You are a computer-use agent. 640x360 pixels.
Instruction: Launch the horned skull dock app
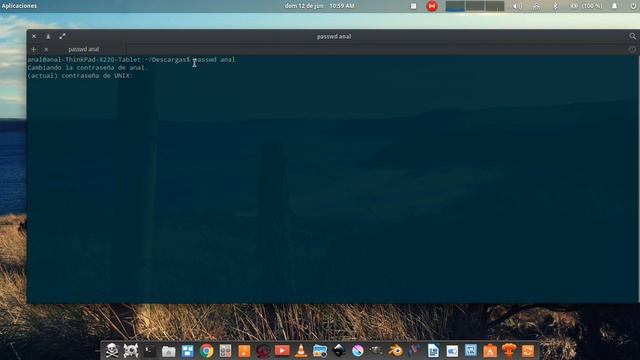[x=131, y=351]
